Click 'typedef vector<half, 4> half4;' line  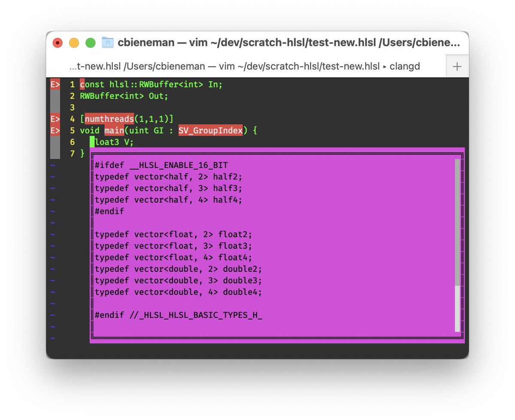169,200
